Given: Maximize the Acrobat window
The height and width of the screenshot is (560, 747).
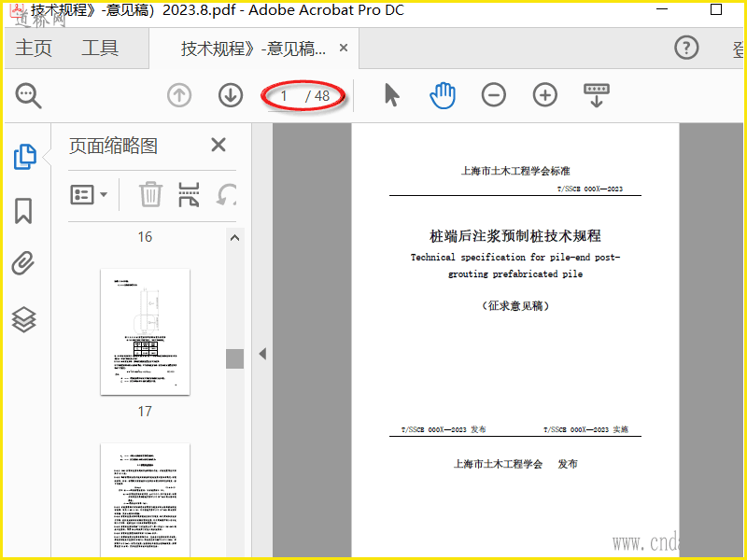Looking at the screenshot, I should pos(716,9).
